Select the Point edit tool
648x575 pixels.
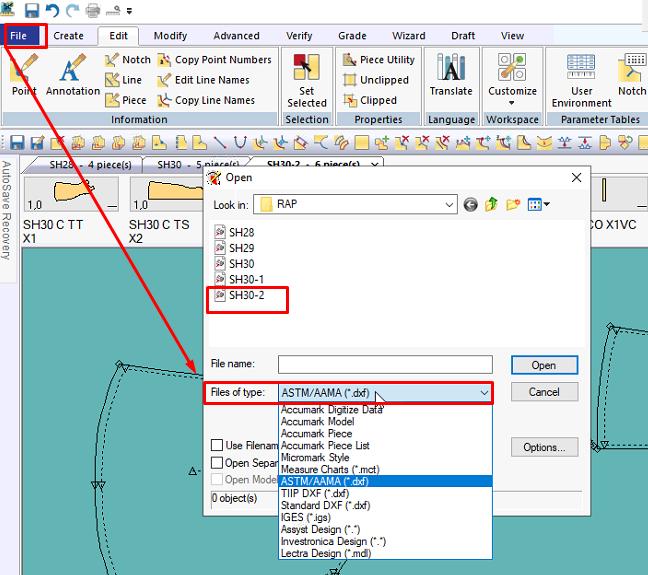tap(24, 75)
